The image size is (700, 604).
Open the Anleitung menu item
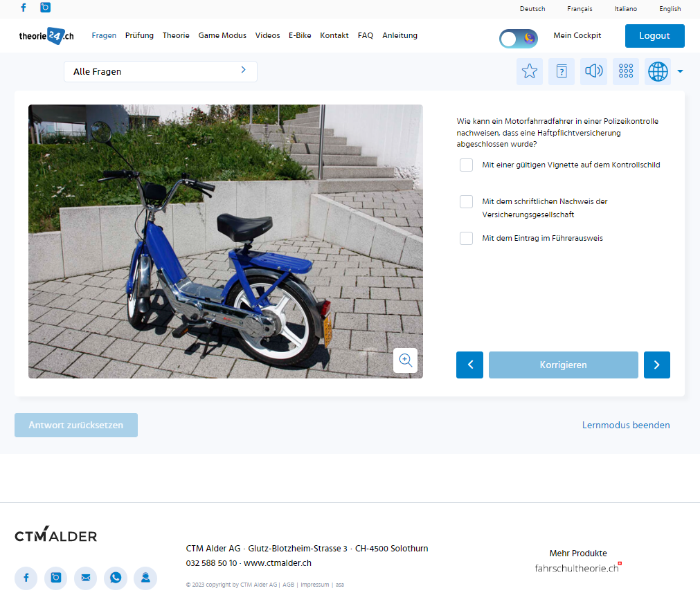[x=400, y=36]
